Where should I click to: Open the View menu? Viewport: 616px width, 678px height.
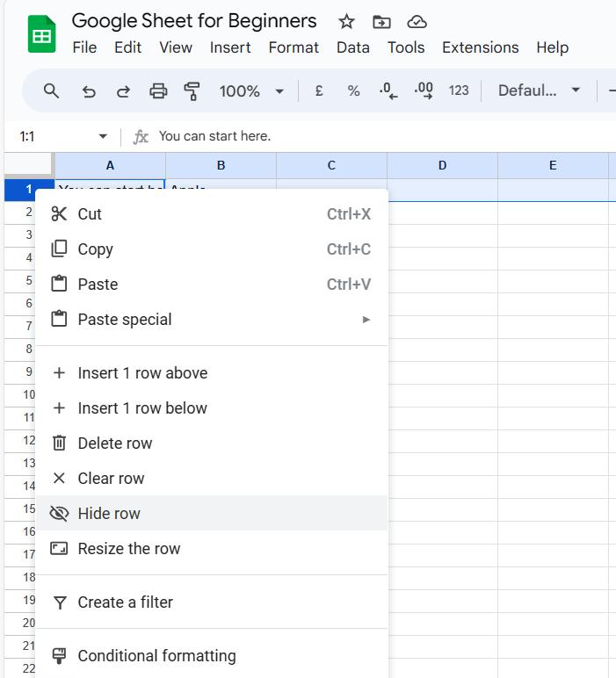click(x=176, y=47)
